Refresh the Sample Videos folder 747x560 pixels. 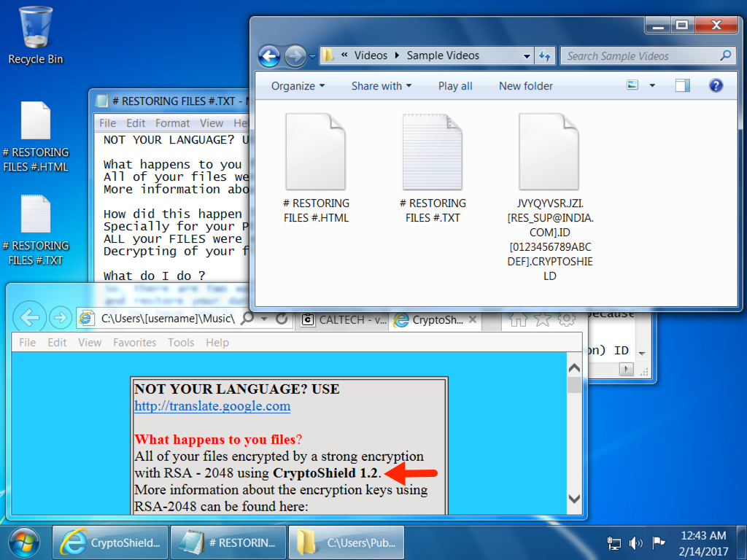[x=544, y=56]
